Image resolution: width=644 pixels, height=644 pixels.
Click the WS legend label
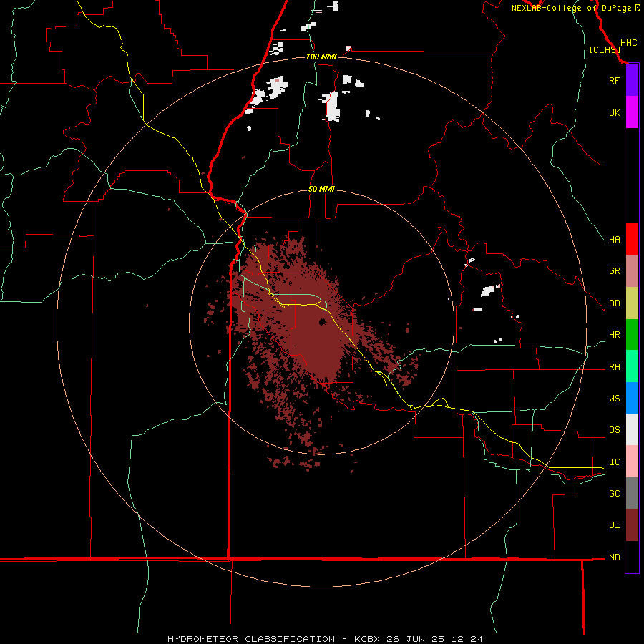614,399
